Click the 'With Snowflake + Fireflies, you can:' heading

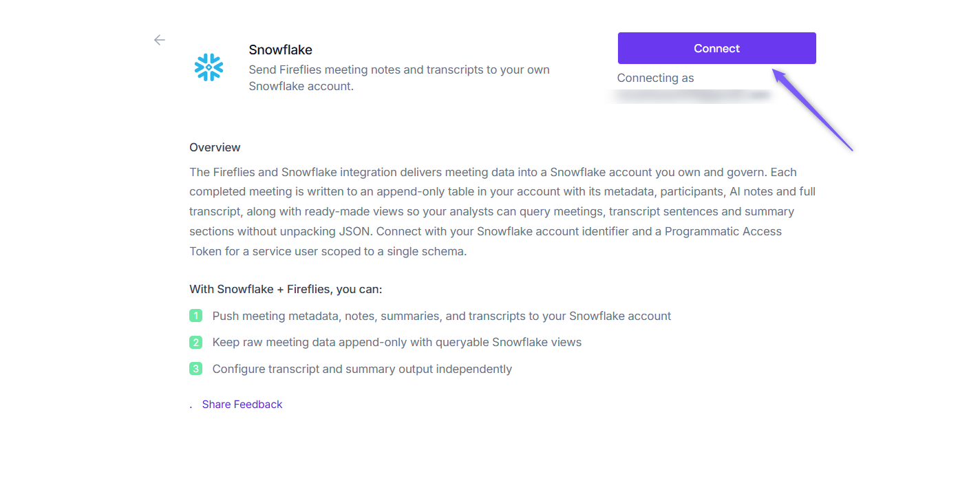(x=286, y=289)
